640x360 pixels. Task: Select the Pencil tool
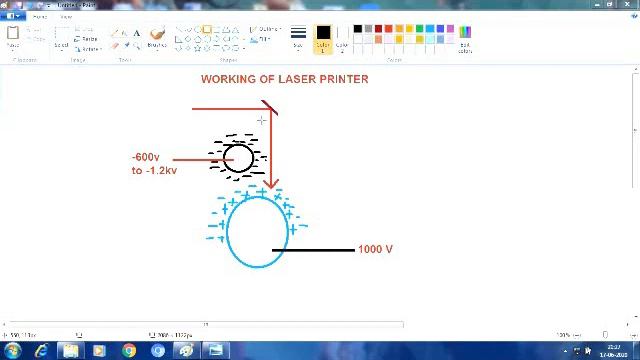point(116,33)
